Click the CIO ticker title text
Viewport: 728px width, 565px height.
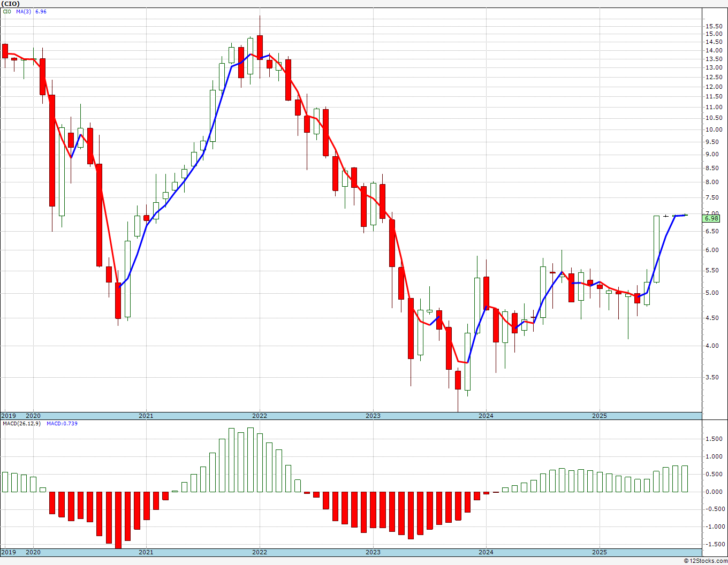tap(10, 4)
